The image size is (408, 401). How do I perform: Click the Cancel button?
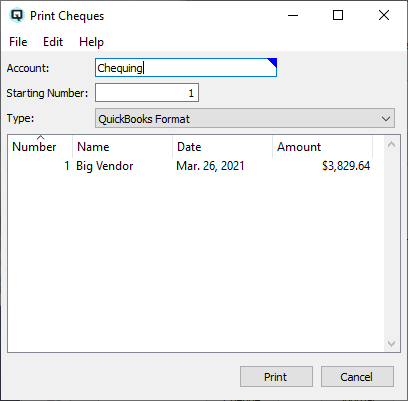357,377
